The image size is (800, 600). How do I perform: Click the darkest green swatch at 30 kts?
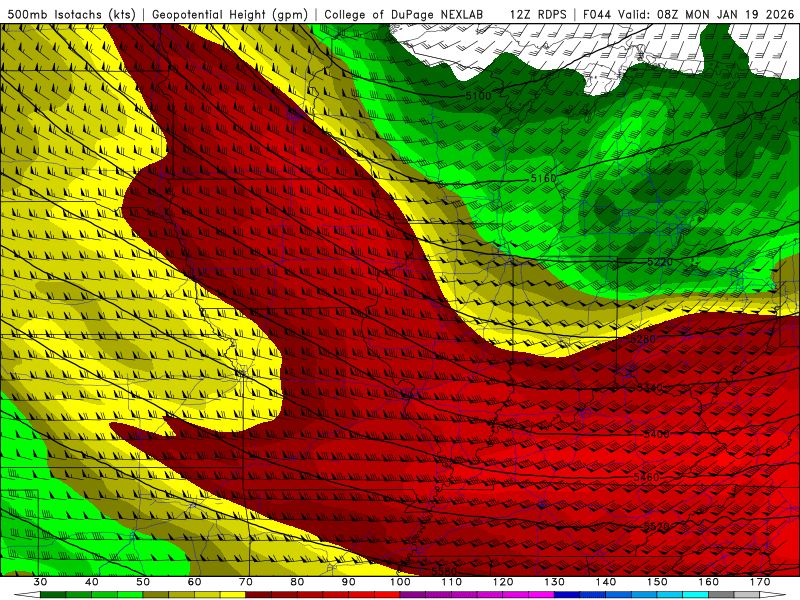(x=53, y=595)
